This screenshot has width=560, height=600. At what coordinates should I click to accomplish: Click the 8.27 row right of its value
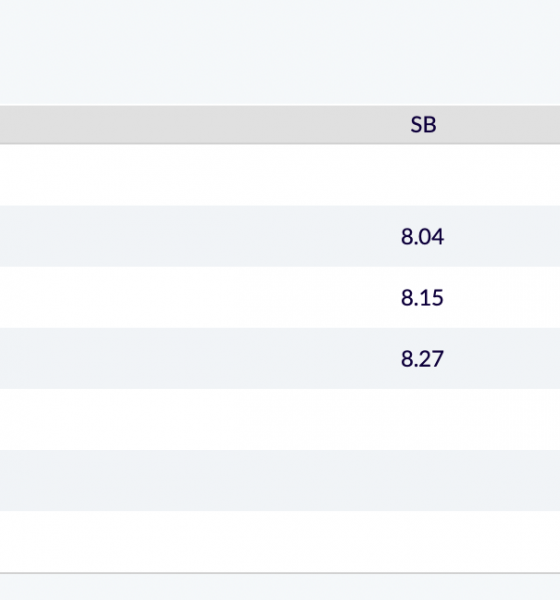click(x=502, y=359)
